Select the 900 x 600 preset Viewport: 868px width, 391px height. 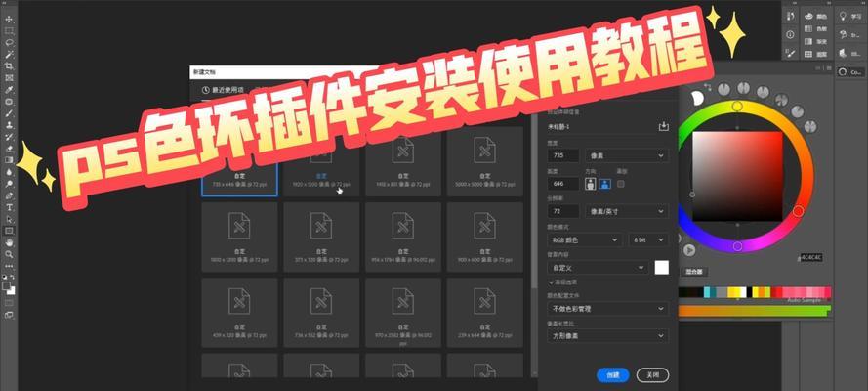[x=485, y=237]
